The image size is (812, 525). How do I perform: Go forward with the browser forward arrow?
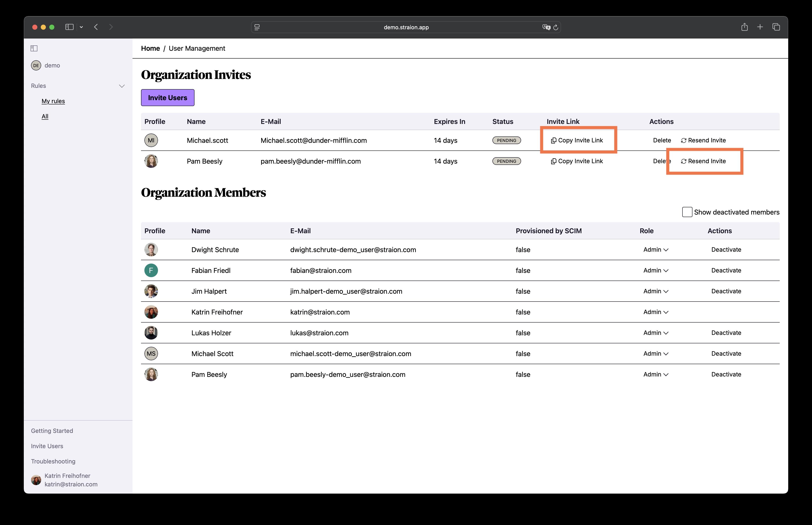pos(111,27)
